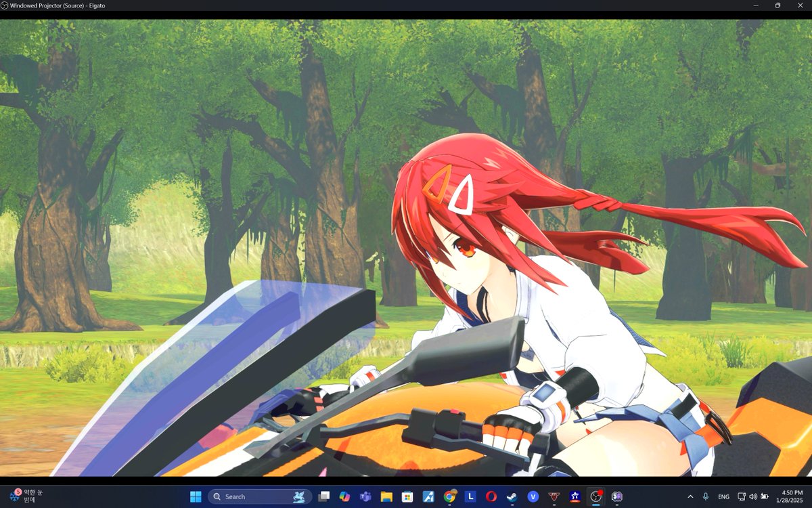Click the Windowed Projector title text

(x=58, y=5)
